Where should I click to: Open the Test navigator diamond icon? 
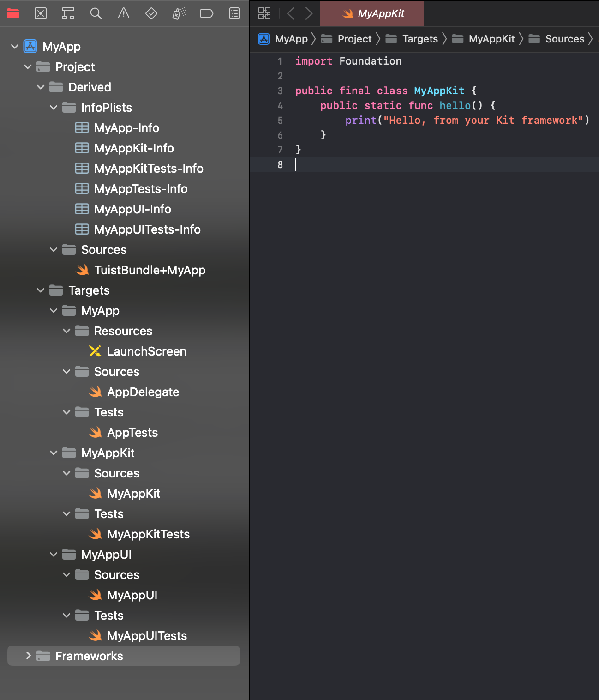[151, 13]
